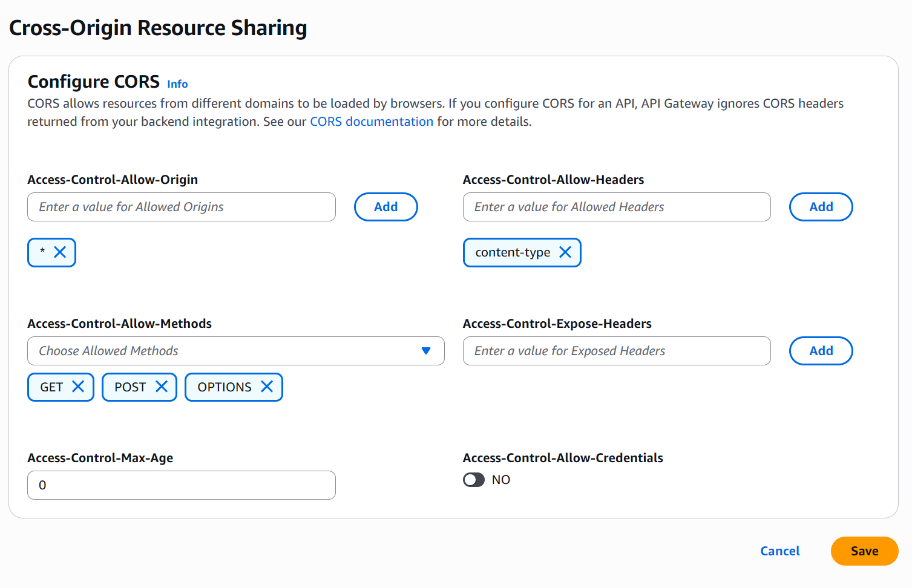Focus the Allowed Origins input field
The width and height of the screenshot is (912, 588).
182,207
